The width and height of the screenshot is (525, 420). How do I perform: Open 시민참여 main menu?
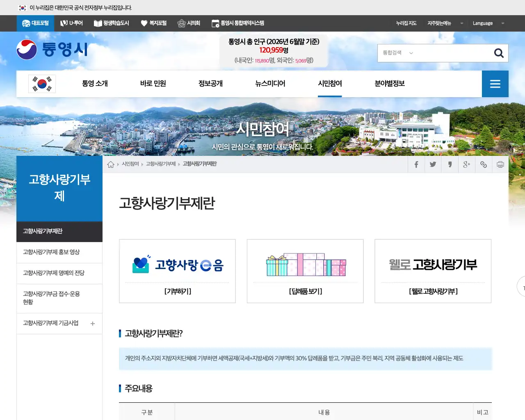click(x=330, y=84)
